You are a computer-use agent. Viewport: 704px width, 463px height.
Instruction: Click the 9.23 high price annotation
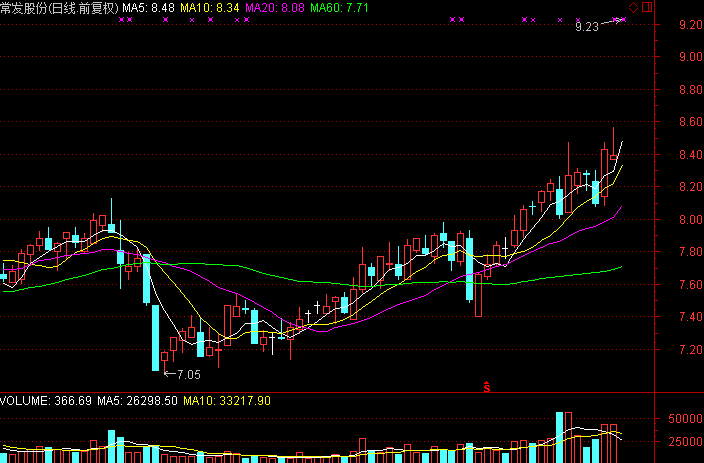click(x=587, y=27)
